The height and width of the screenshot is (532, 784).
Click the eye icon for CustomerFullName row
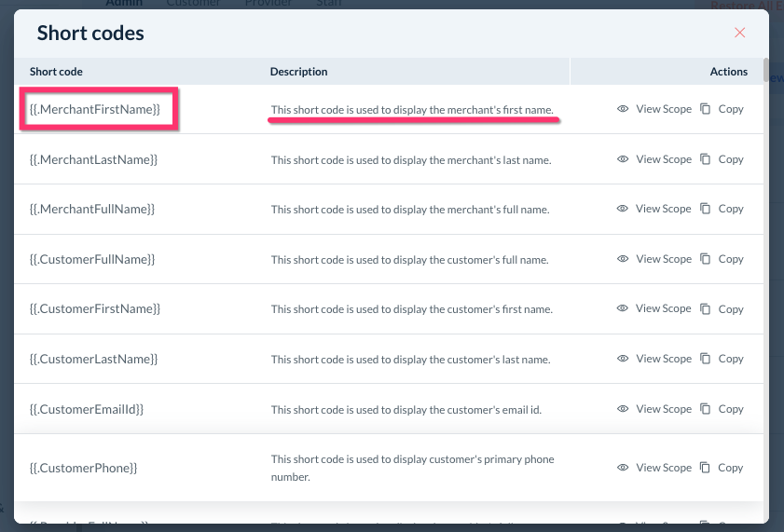tap(623, 259)
